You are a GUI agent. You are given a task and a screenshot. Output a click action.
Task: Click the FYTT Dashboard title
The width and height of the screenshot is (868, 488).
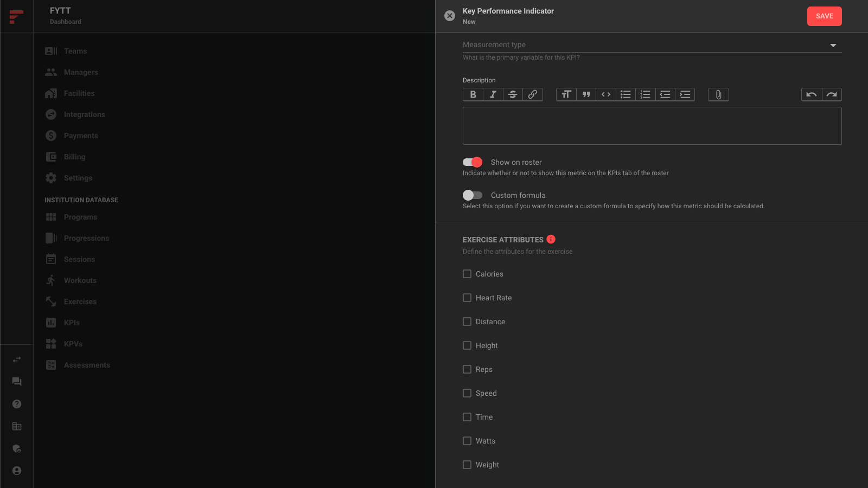pyautogui.click(x=66, y=16)
